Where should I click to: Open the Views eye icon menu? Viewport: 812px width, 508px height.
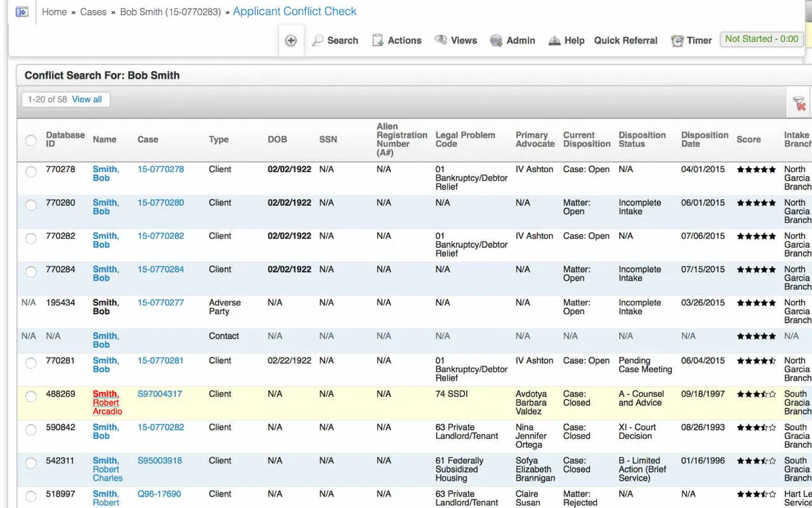(441, 40)
